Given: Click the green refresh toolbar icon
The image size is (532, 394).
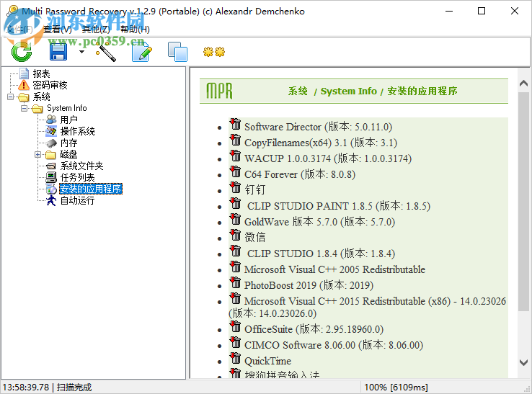Looking at the screenshot, I should tap(22, 52).
